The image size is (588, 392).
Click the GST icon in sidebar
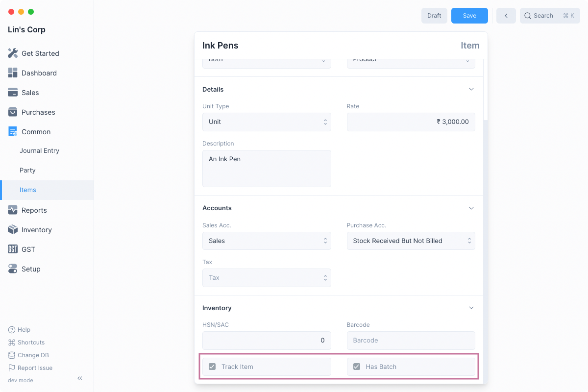point(13,249)
